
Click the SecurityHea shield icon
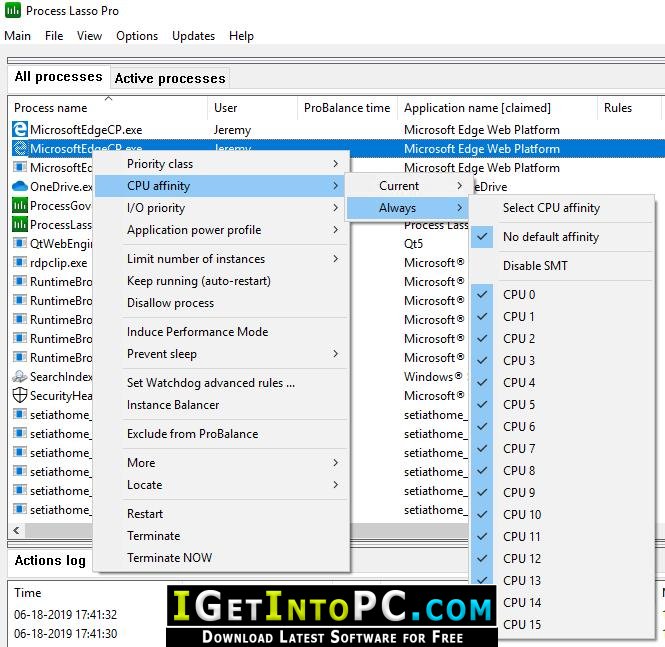[x=20, y=395]
